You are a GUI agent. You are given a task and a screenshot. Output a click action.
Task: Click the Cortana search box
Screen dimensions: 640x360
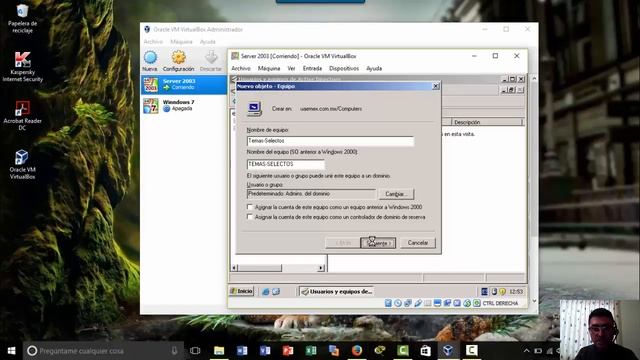pyautogui.click(x=103, y=351)
